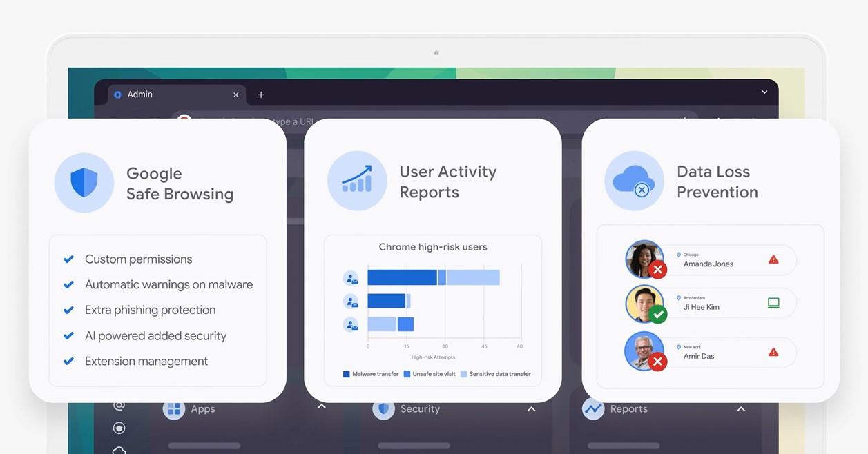Click the Custom permissions text
Screen dimensions: 868x454
[x=139, y=259]
